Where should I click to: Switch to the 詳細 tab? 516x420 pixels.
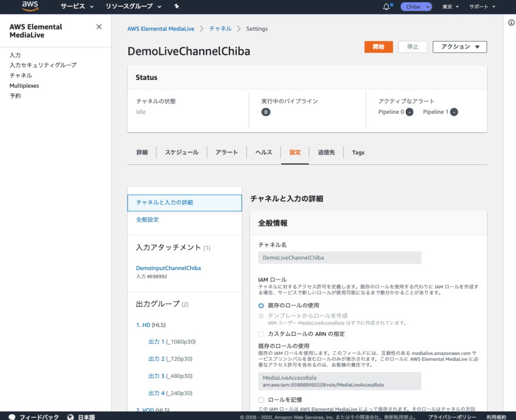142,153
